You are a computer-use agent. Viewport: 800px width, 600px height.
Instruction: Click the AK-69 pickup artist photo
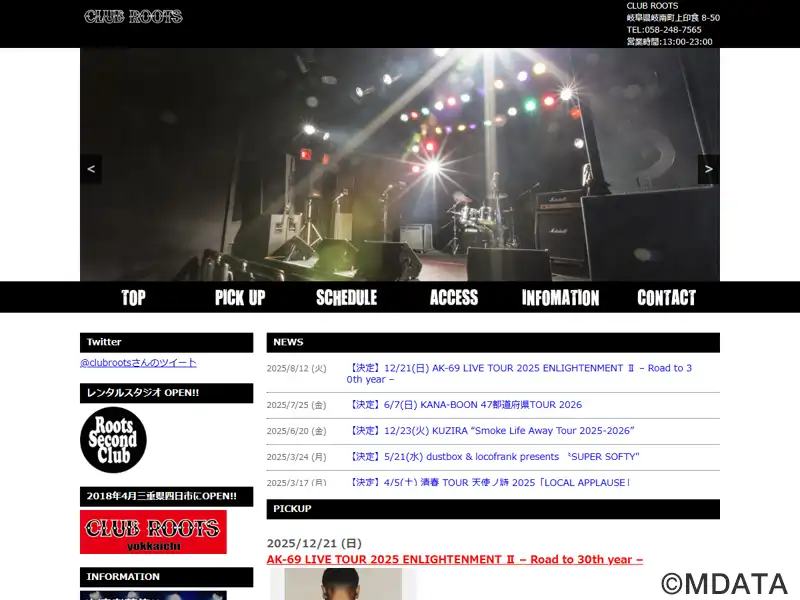pyautogui.click(x=343, y=584)
